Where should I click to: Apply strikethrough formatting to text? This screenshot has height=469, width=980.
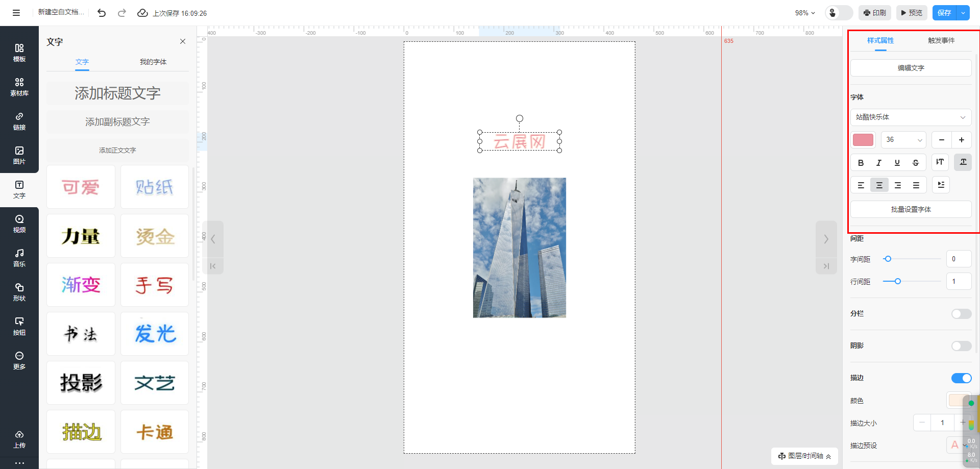pos(916,163)
